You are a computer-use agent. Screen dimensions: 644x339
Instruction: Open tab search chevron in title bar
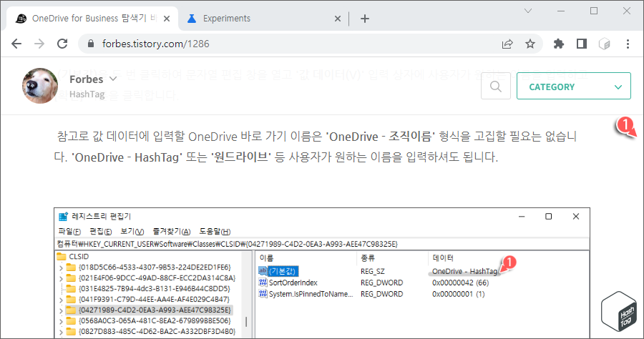tap(528, 11)
